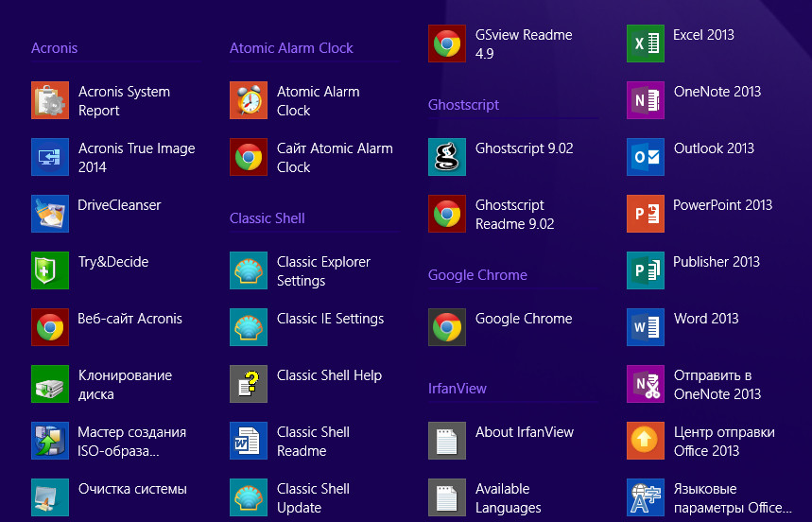Screen dimensions: 812x522
Task: Open Acronis System Report app icon
Action: [x=50, y=100]
